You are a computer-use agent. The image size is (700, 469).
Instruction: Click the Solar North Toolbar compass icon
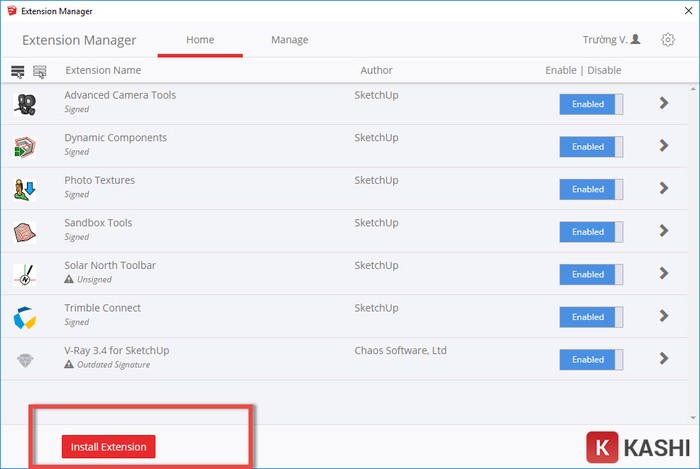pos(25,275)
